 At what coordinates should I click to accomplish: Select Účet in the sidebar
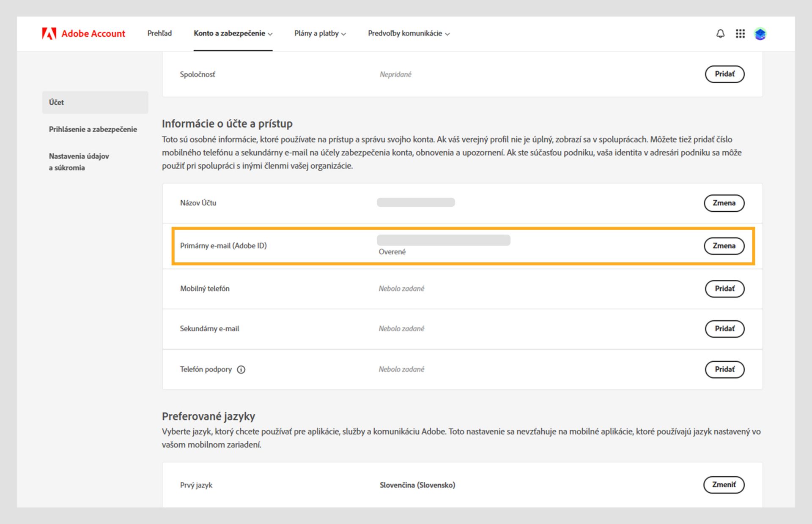pos(95,102)
